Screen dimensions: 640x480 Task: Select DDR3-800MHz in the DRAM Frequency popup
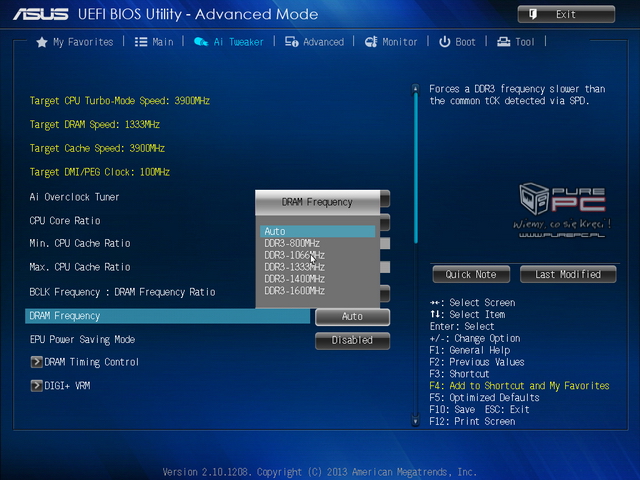pos(292,243)
